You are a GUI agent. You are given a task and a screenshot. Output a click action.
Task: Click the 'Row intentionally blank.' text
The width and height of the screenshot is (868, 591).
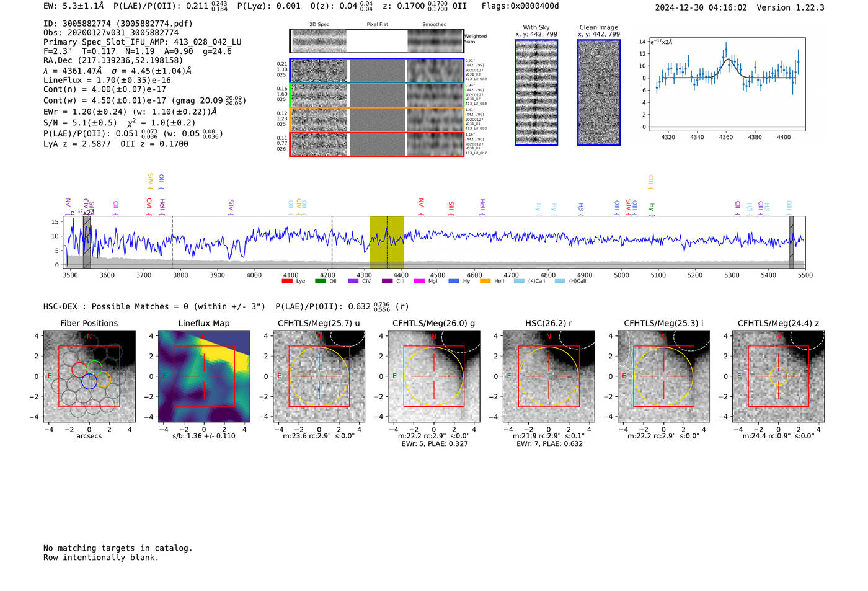click(101, 558)
